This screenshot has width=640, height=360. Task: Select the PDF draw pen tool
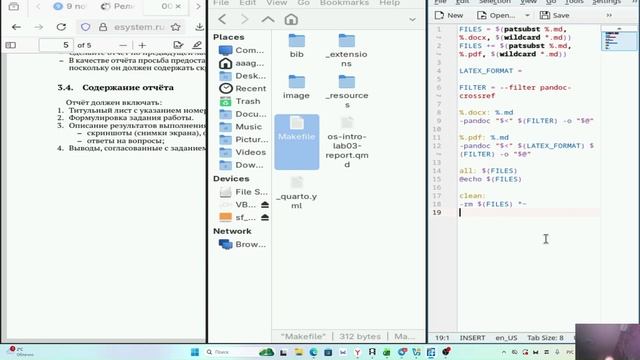(x=197, y=45)
